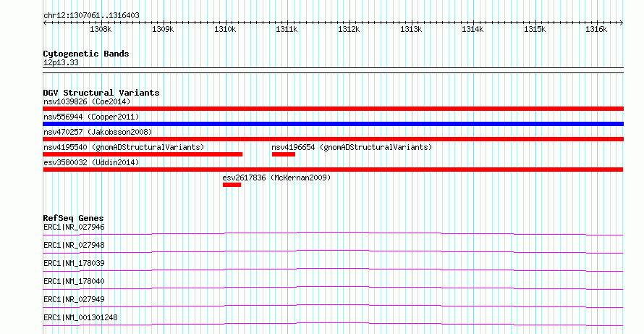This screenshot has width=644, height=334.
Task: Open variant nsv470257 (Jakobsson2008) label
Action: coord(98,132)
